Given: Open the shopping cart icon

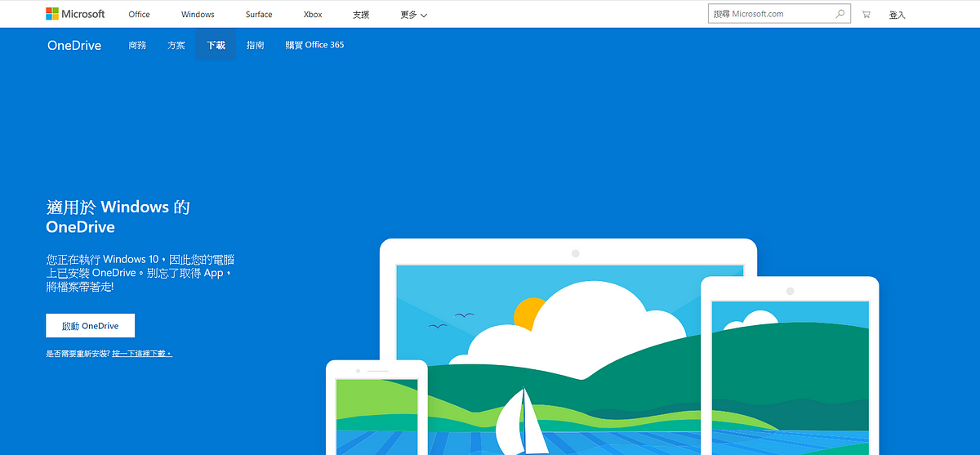Looking at the screenshot, I should [866, 15].
